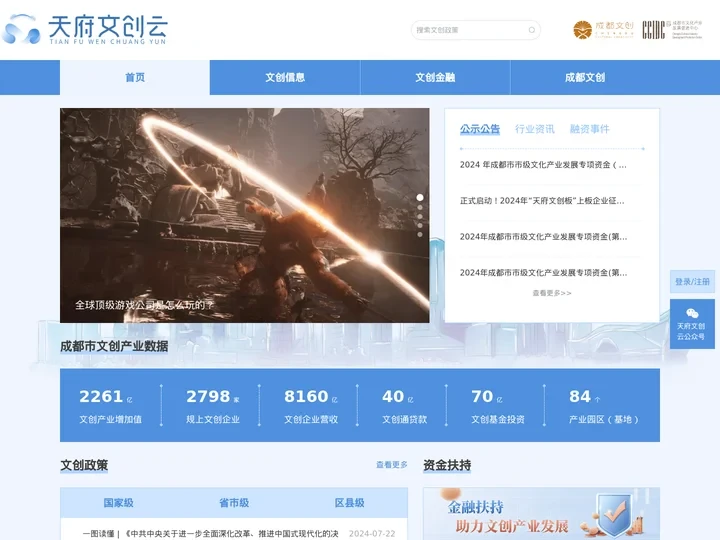Switch to the 融资事件 tab
The image size is (720, 540).
click(x=590, y=129)
